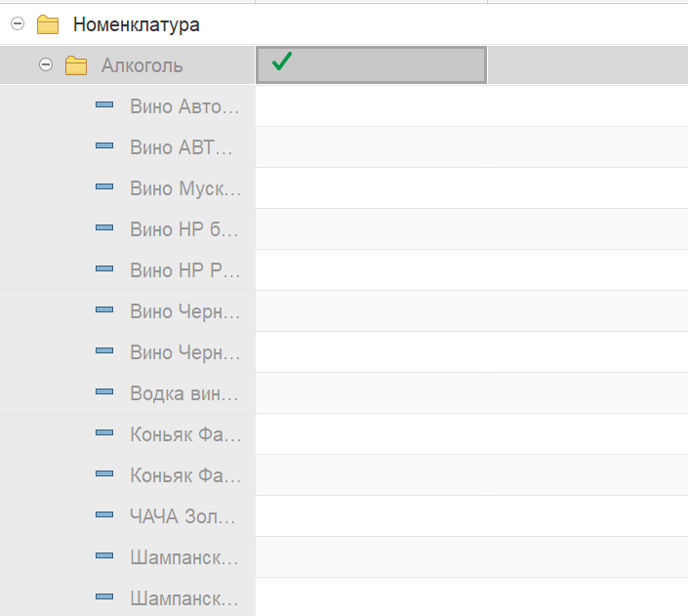The width and height of the screenshot is (688, 616).
Task: Click item icon beside Вино НР б…
Action: click(x=104, y=227)
